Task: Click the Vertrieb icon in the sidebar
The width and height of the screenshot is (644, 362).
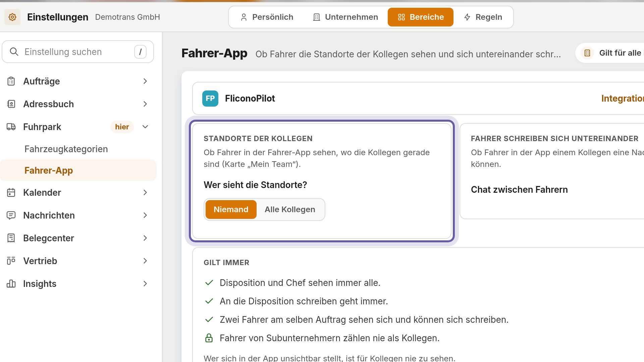Action: pos(11,261)
